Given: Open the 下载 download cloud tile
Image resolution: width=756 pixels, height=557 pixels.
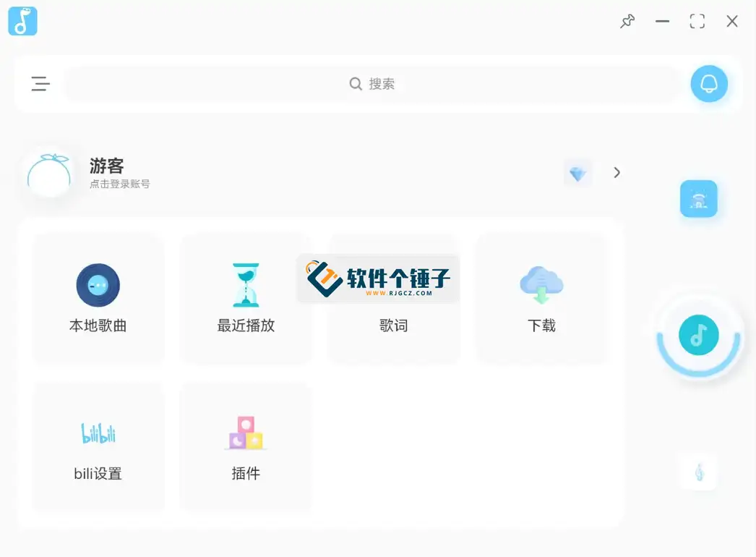Looking at the screenshot, I should point(541,298).
